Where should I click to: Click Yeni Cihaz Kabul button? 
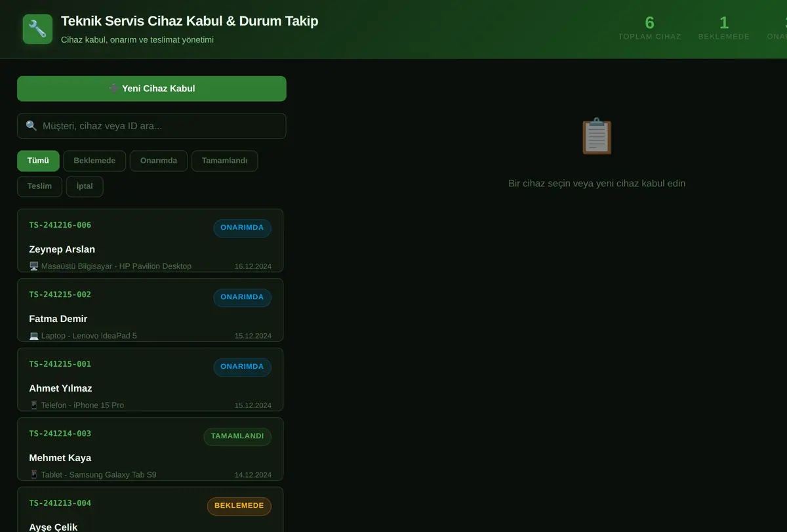coord(151,89)
